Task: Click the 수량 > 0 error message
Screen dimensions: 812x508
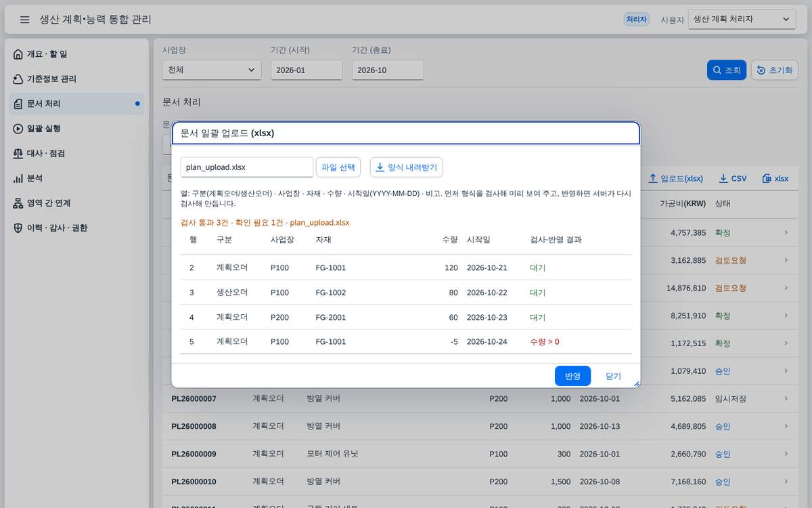Action: pyautogui.click(x=545, y=341)
